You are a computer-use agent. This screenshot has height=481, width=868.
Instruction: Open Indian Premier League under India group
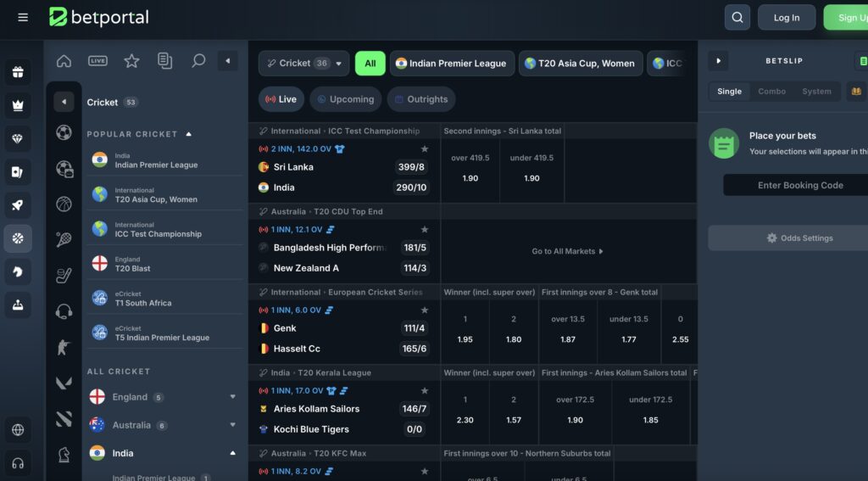pyautogui.click(x=160, y=477)
